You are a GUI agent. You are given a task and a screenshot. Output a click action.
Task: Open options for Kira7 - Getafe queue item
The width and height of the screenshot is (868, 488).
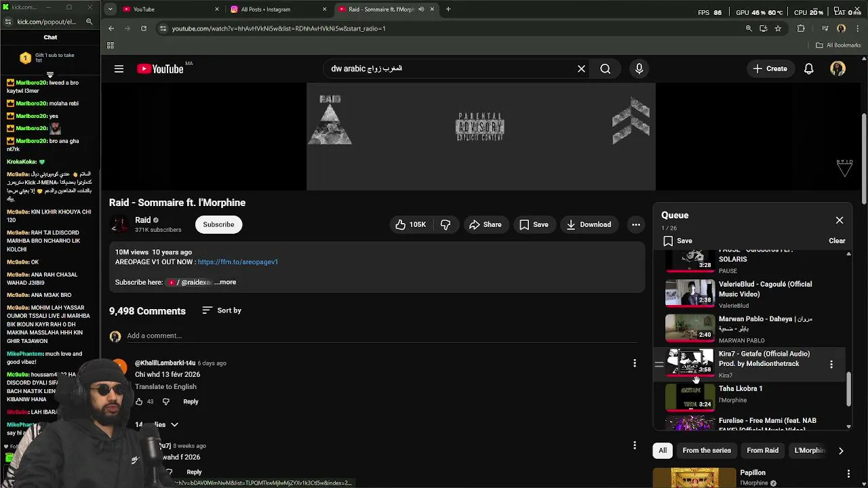click(x=831, y=364)
